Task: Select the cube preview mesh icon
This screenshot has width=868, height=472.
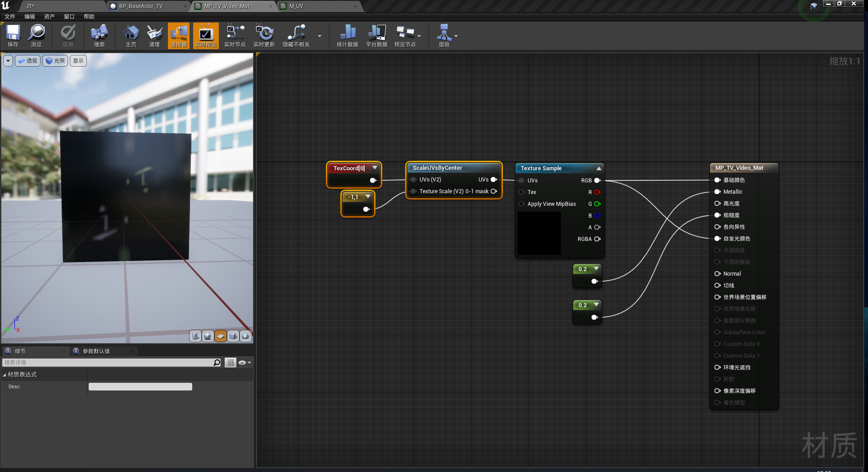Action: click(x=233, y=336)
